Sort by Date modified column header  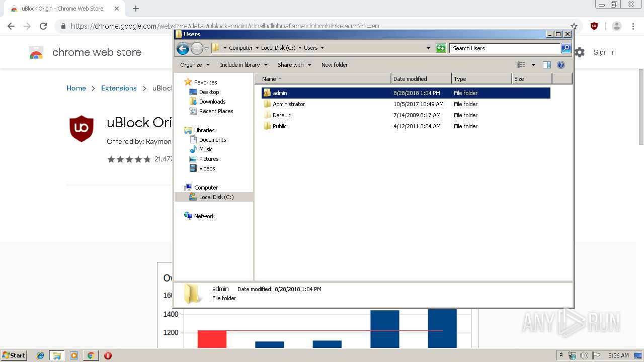coord(421,79)
